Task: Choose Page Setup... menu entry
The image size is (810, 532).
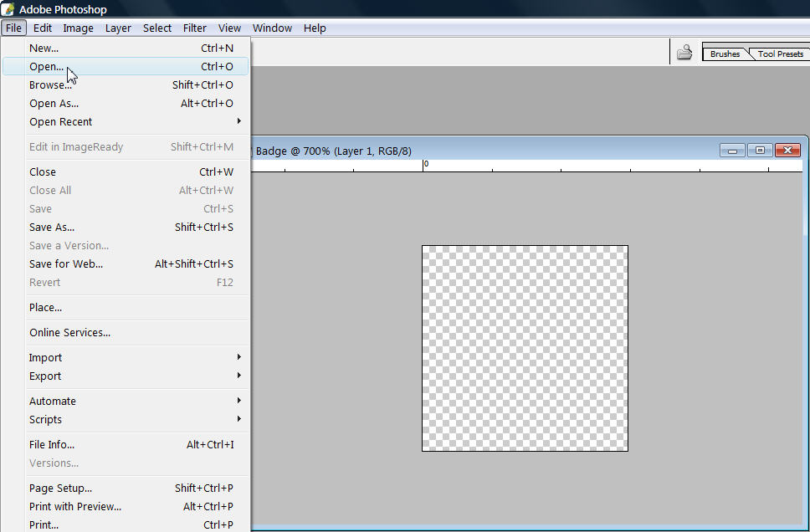Action: click(126, 488)
